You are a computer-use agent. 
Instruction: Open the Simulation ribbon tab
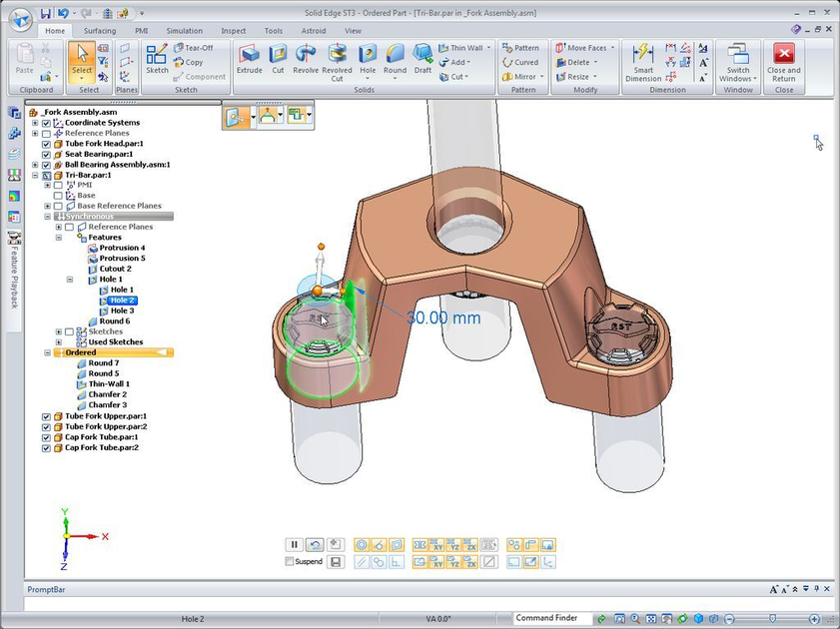tap(184, 31)
